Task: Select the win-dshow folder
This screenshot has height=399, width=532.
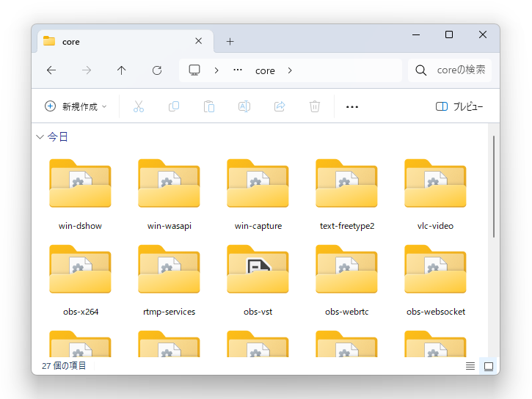Action: (80, 194)
